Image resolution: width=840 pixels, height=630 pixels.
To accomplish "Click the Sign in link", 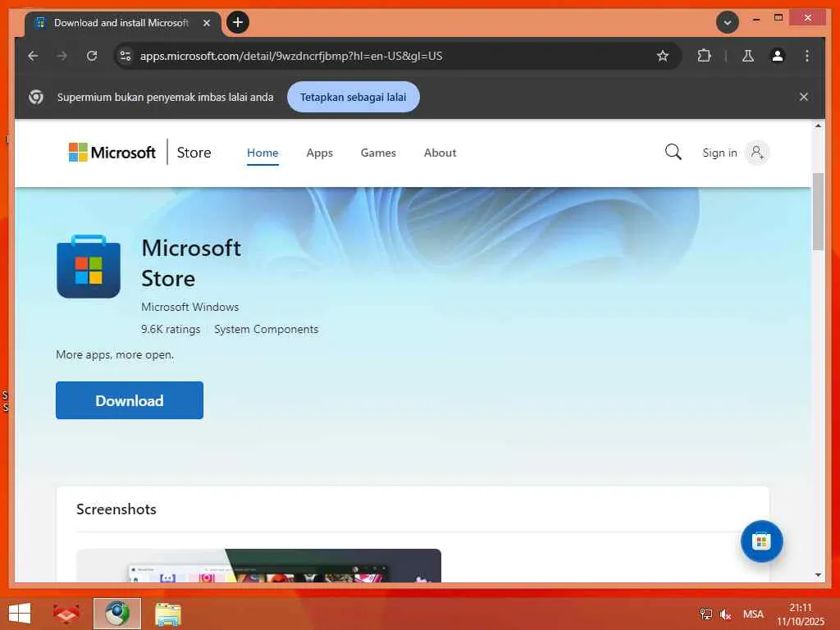I will [719, 153].
